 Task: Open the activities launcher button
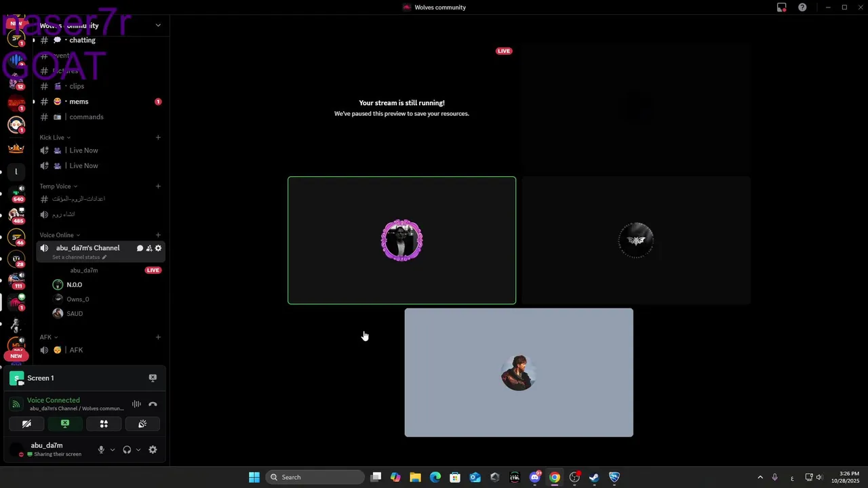click(104, 424)
